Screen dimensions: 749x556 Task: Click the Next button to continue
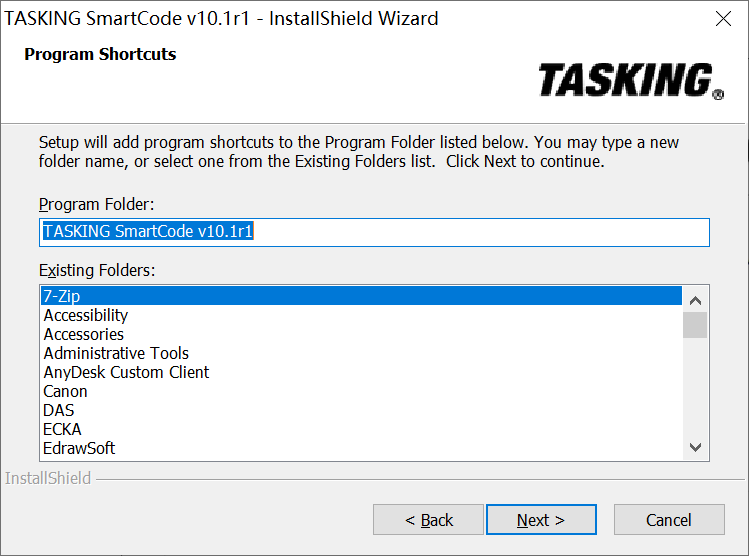coord(540,520)
